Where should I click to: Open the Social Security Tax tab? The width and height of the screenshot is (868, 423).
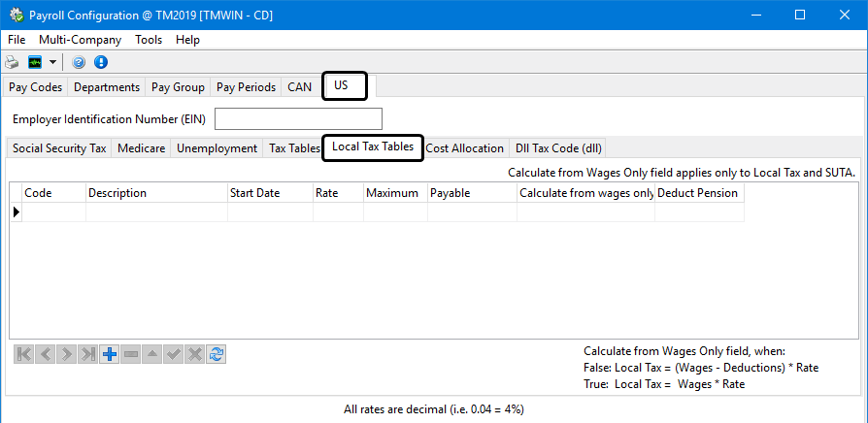tap(59, 148)
